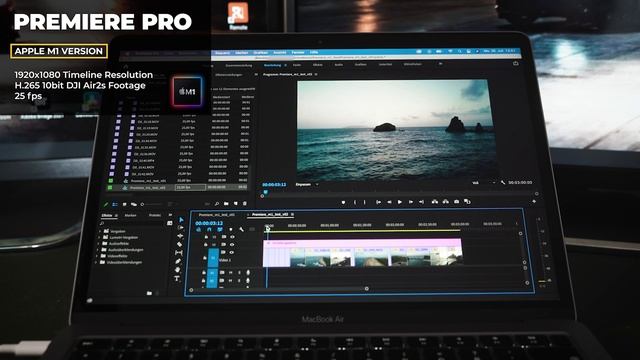Image resolution: width=640 pixels, height=360 pixels.
Task: Click the New Item icon in project panel
Action: point(236,203)
